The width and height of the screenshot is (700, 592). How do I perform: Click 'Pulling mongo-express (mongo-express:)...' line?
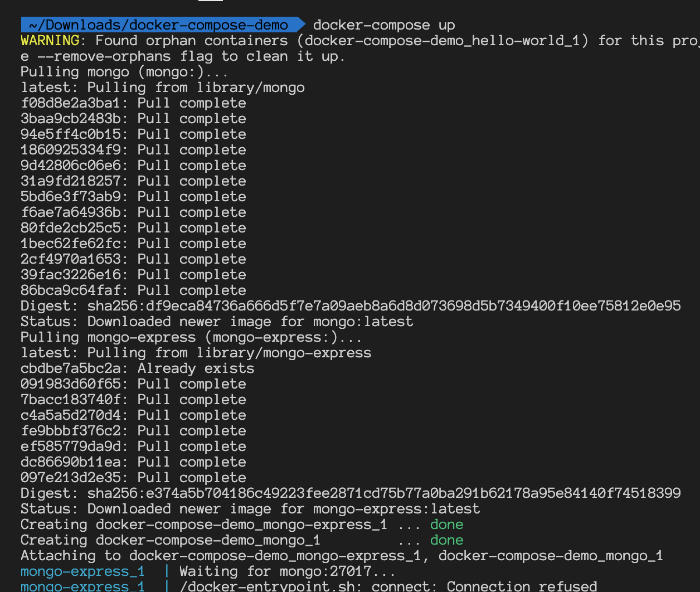click(192, 337)
